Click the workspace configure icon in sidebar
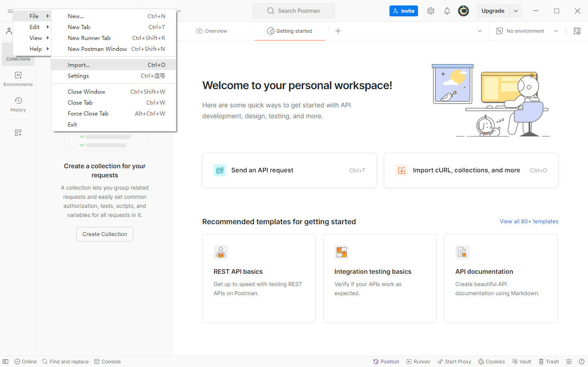The height and width of the screenshot is (367, 588). (x=18, y=133)
